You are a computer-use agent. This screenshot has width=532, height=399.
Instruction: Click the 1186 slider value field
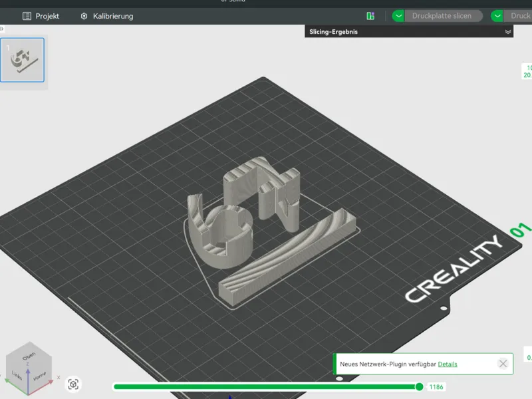coord(436,387)
